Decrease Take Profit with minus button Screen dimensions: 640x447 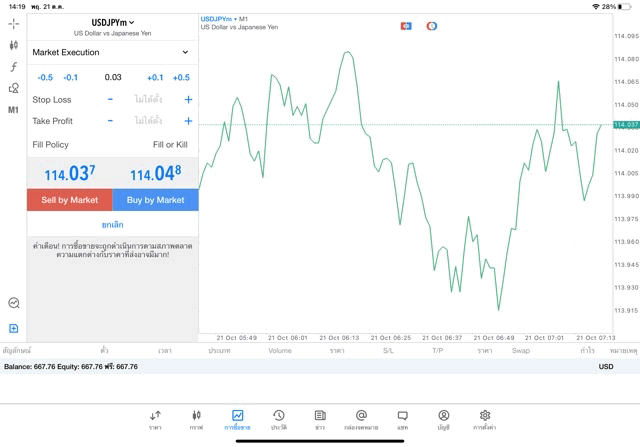(x=110, y=121)
